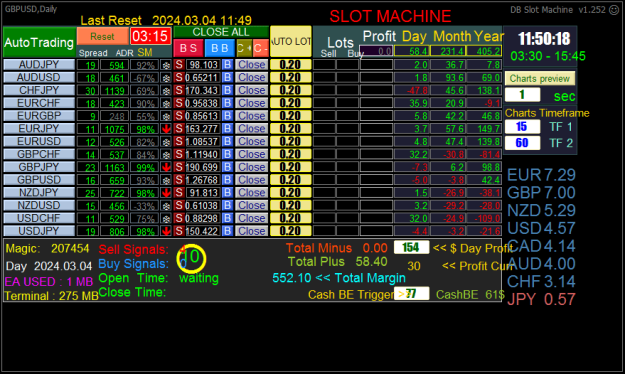Select the AUDJPY symbol button
This screenshot has width=625, height=374.
(39, 65)
